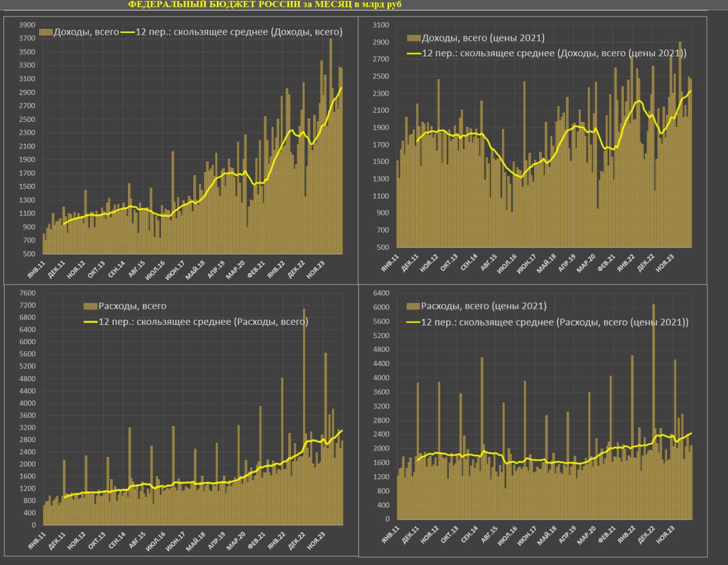Click "АВГ.15" axis label in top-left chart
This screenshot has height=565, width=728.
tap(136, 268)
